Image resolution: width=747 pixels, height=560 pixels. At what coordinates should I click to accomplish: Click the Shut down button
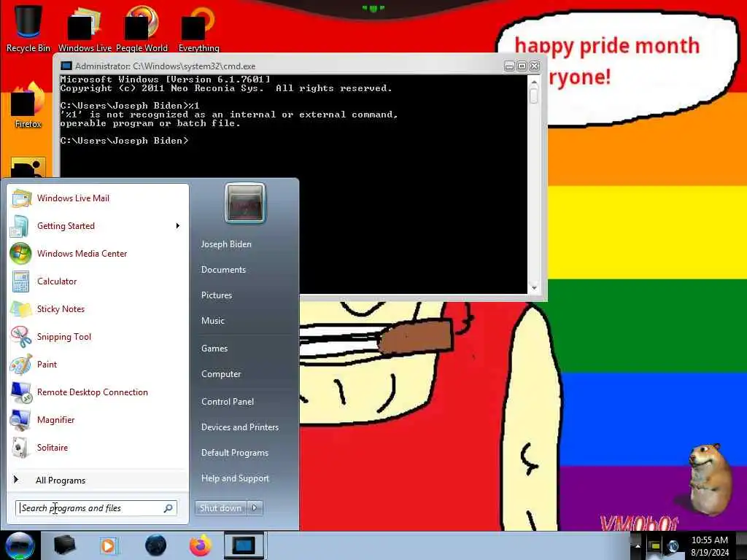(x=220, y=508)
